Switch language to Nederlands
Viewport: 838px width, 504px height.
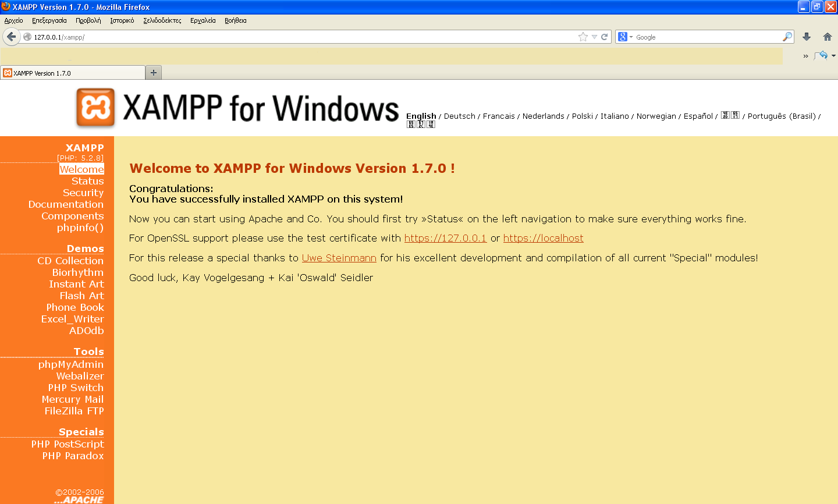pyautogui.click(x=544, y=116)
